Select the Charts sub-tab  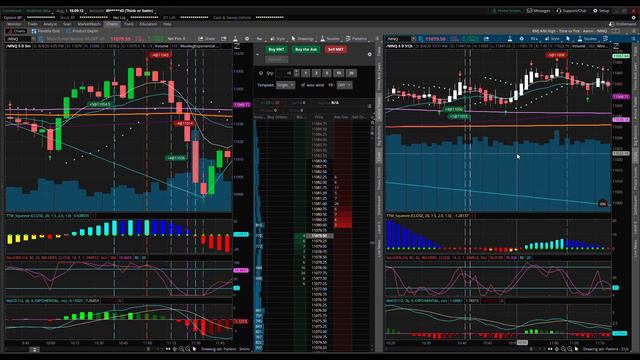click(x=17, y=31)
